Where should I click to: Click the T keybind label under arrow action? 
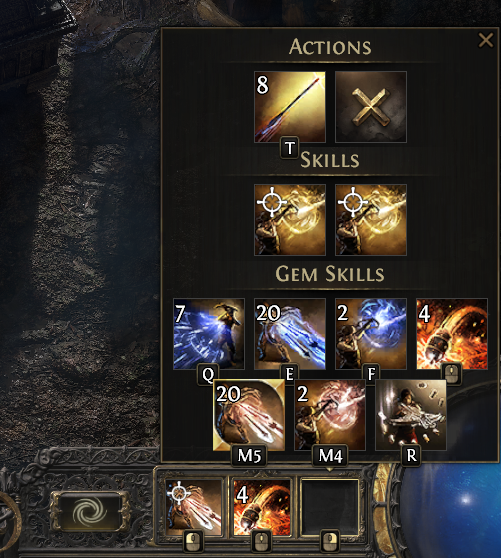(x=290, y=147)
